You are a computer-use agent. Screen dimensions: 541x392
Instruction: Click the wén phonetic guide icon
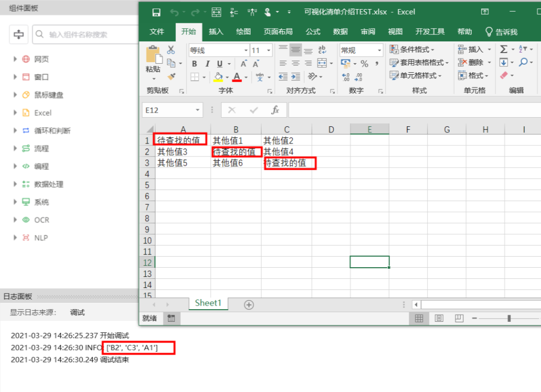pyautogui.click(x=260, y=77)
